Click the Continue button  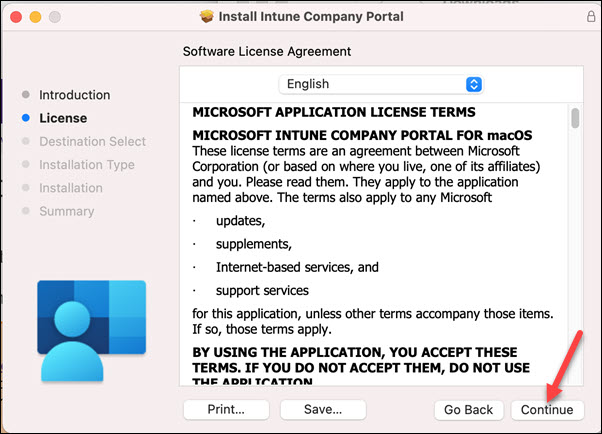tap(547, 410)
